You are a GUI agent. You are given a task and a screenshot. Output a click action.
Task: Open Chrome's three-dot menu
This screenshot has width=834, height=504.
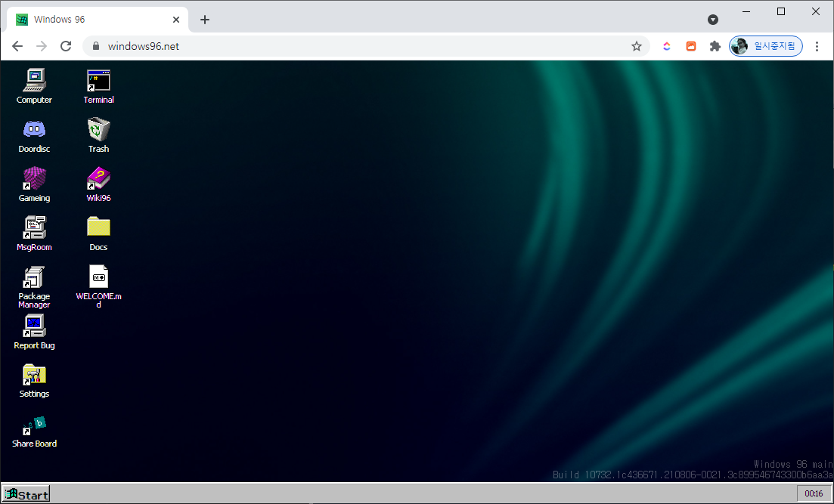click(x=817, y=46)
